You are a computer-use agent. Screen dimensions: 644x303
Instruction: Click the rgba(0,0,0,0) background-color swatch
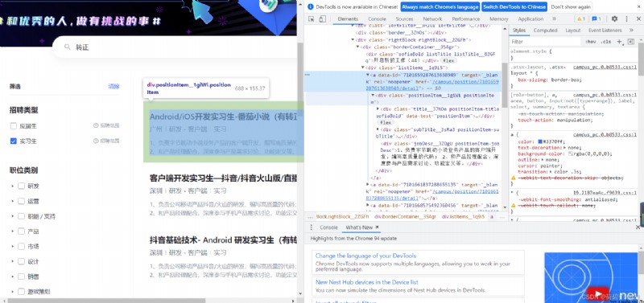pyautogui.click(x=571, y=154)
